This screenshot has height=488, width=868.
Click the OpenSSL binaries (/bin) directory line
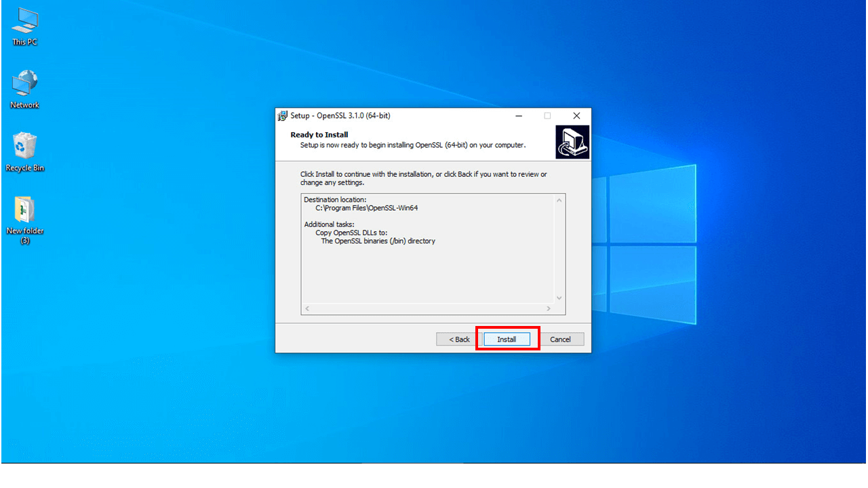pyautogui.click(x=378, y=241)
